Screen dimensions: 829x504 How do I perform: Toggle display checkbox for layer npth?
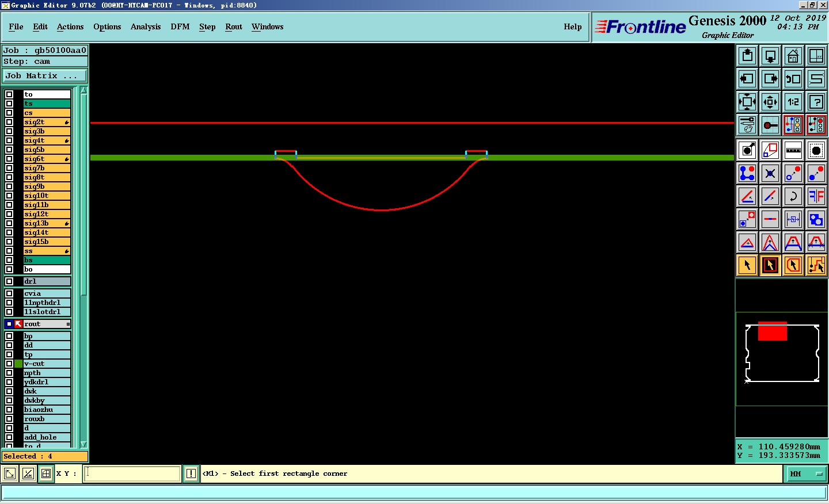[x=9, y=373]
